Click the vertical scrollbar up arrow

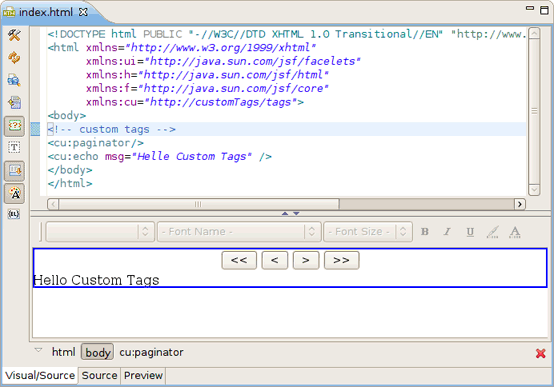tap(534, 33)
